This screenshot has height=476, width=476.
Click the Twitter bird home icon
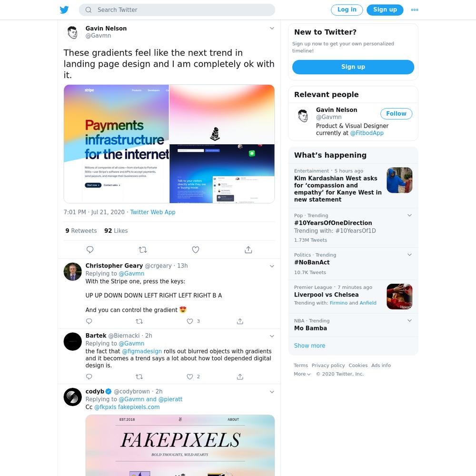64,10
